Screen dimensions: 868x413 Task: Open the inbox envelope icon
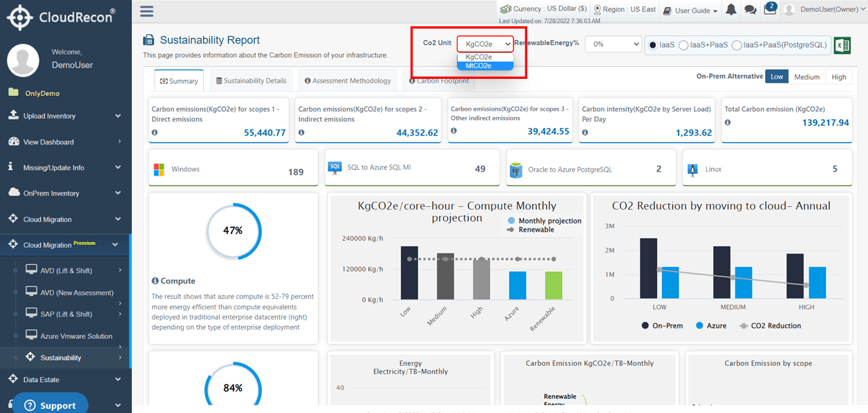770,10
